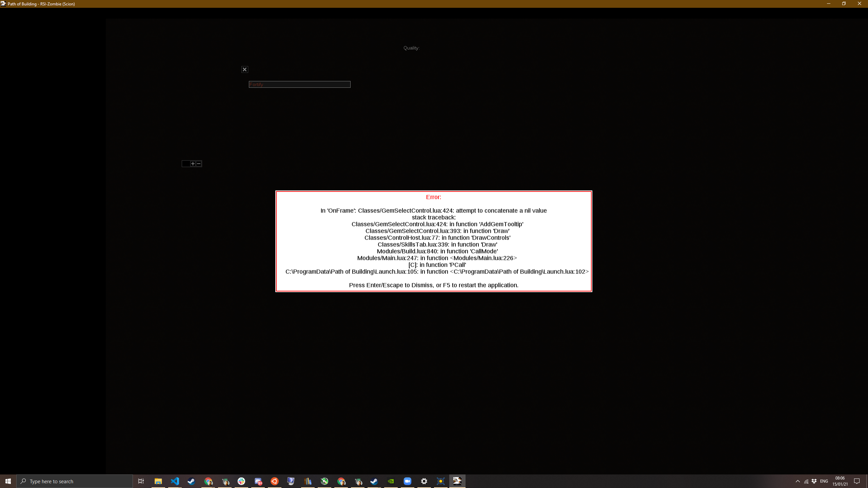Open Task View from the taskbar

[141, 481]
